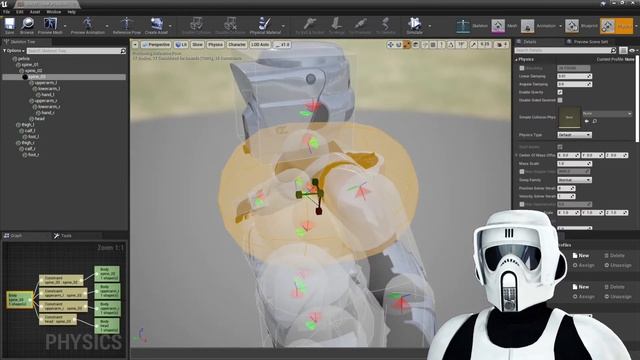Open the Edit menu
The height and width of the screenshot is (360, 640).
(x=20, y=12)
